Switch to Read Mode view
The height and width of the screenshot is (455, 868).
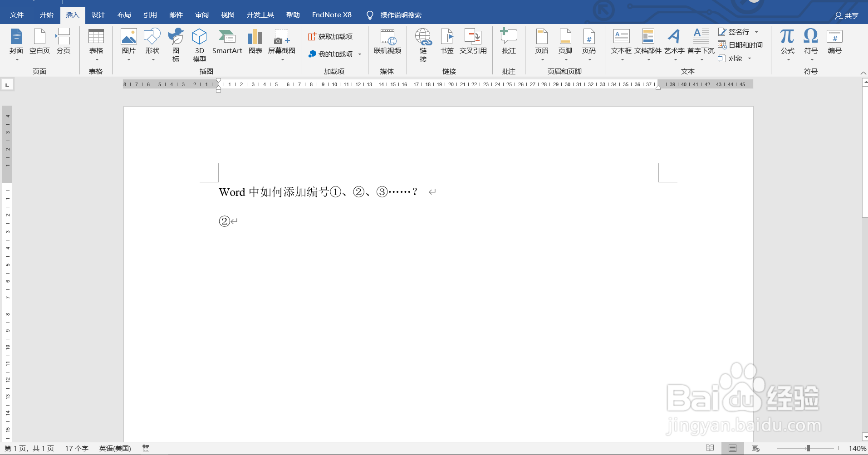click(x=710, y=448)
